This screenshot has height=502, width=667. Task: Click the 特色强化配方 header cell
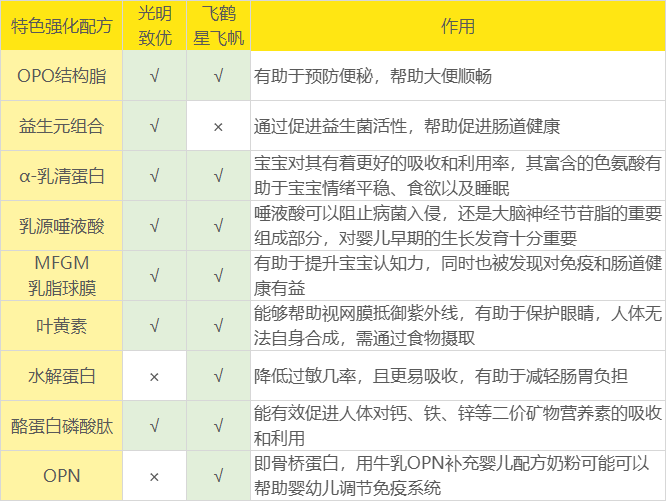click(62, 27)
